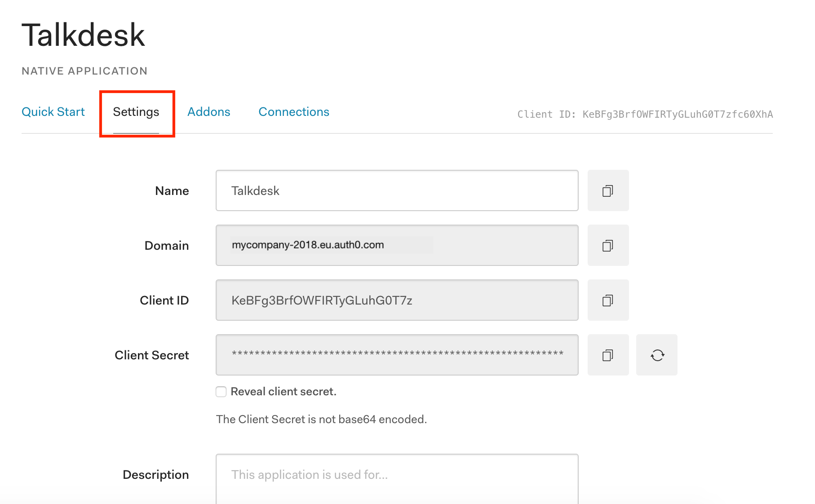Open the Quick Start tab
Image resolution: width=815 pixels, height=504 pixels.
point(53,112)
